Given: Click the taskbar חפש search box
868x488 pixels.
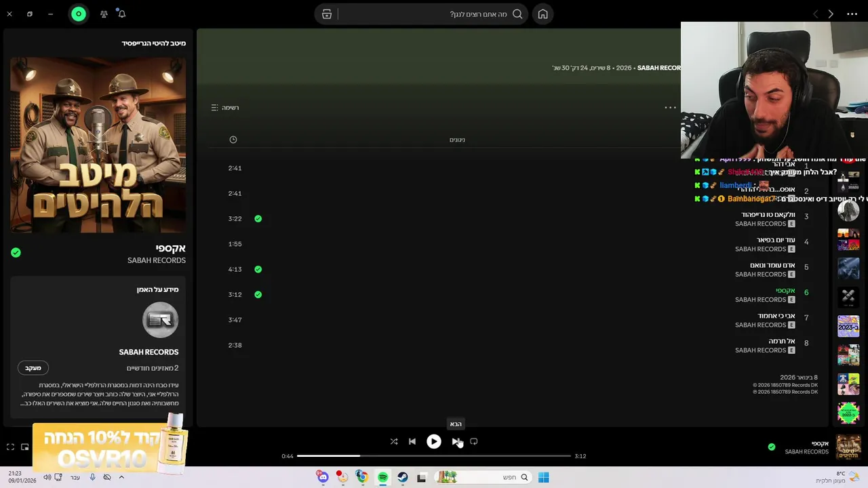Looking at the screenshot, I should [x=483, y=477].
